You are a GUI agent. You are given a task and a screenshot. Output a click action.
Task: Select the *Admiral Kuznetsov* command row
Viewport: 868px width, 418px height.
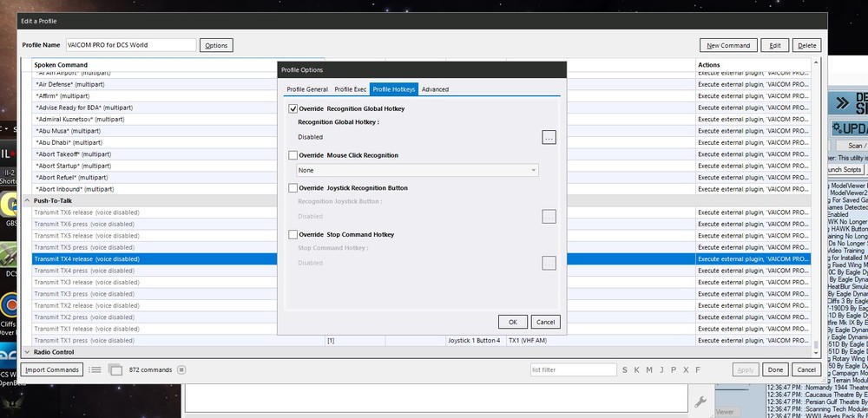[421, 119]
